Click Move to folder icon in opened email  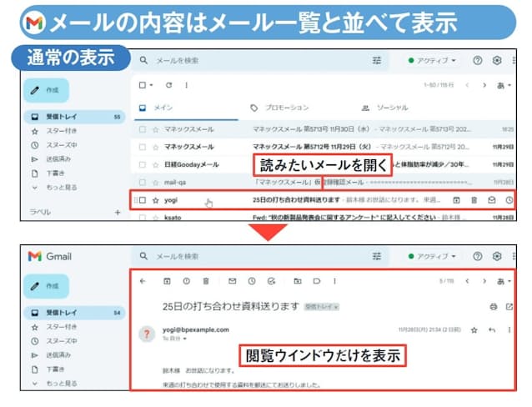298,281
